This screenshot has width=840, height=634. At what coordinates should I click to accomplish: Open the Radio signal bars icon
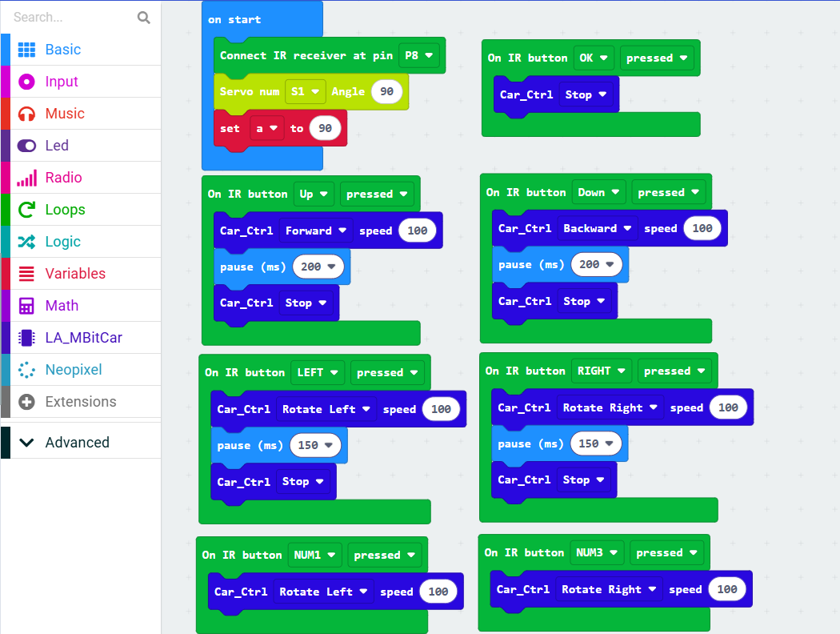tap(26, 178)
